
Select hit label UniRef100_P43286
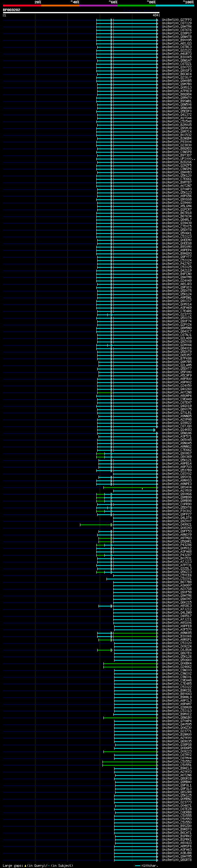click(177, 544)
